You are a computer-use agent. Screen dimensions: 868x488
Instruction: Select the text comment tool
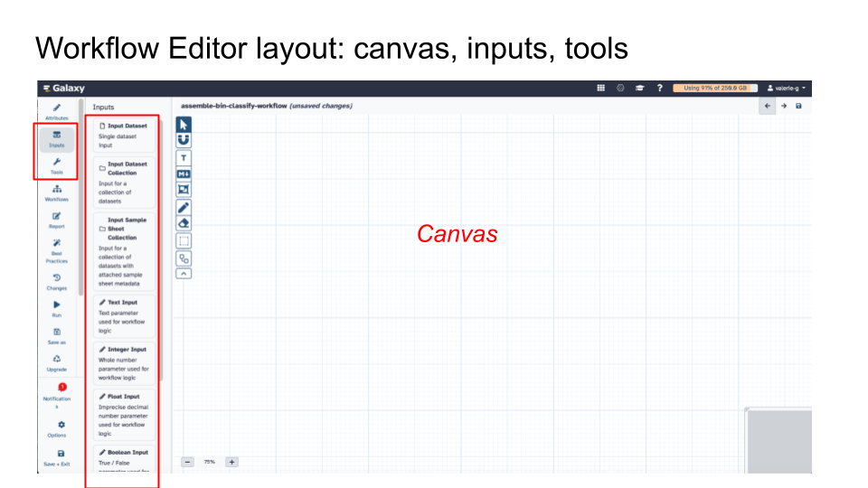tap(184, 158)
